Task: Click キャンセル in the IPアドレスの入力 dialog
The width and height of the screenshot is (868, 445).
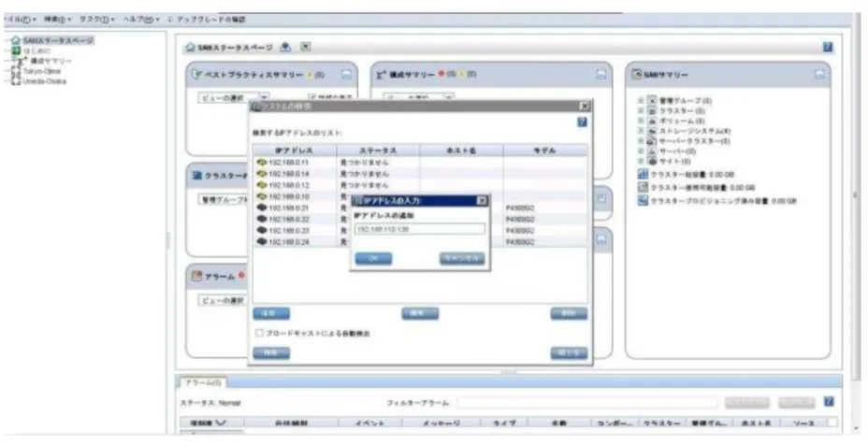Action: (462, 258)
